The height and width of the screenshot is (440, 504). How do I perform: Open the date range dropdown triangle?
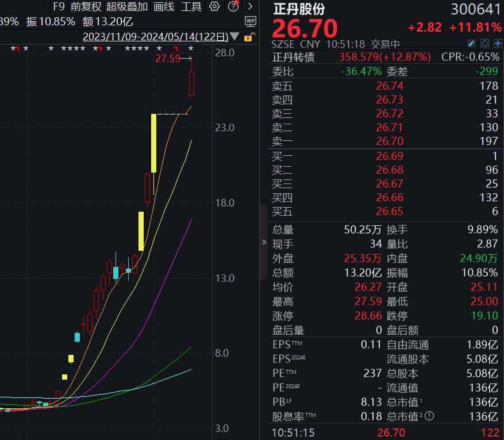234,36
